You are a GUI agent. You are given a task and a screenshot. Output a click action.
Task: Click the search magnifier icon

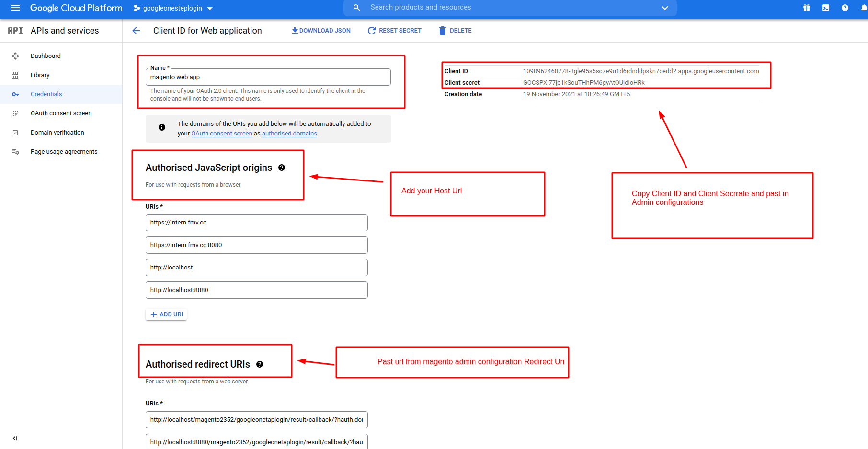(x=356, y=8)
